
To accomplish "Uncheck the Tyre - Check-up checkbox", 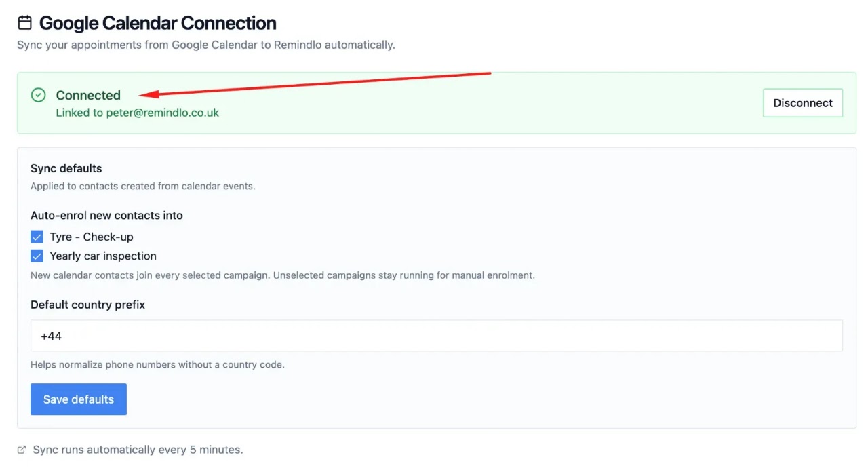I will coord(37,237).
